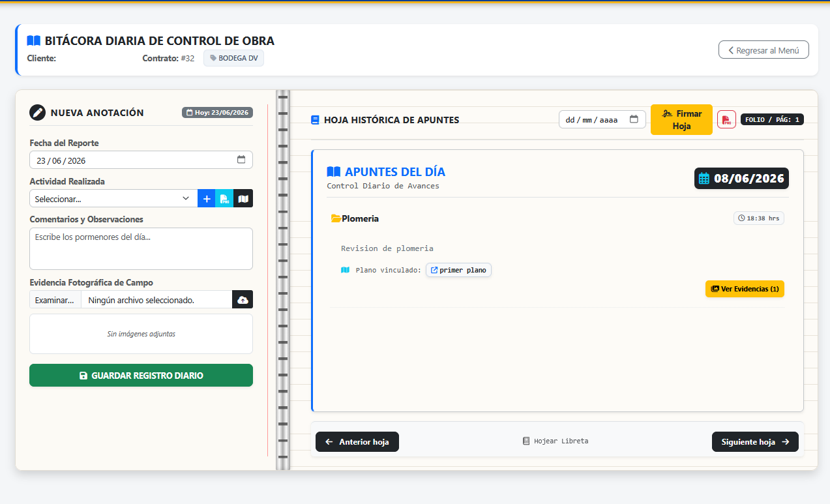Click Regresar al Menú button

[x=763, y=50]
